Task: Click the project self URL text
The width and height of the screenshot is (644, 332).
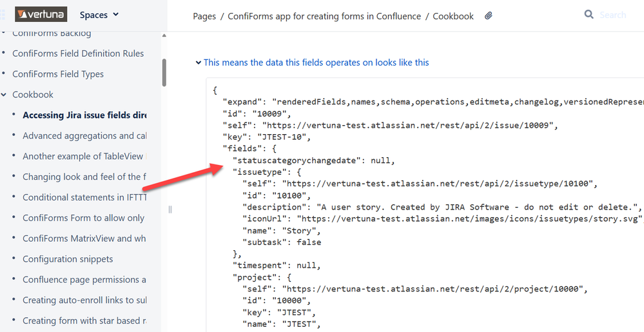Action: pyautogui.click(x=433, y=289)
